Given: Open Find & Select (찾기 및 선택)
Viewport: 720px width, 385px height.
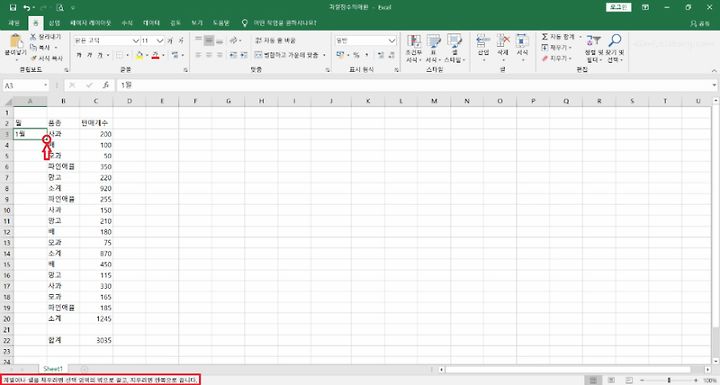Looking at the screenshot, I should (615, 48).
